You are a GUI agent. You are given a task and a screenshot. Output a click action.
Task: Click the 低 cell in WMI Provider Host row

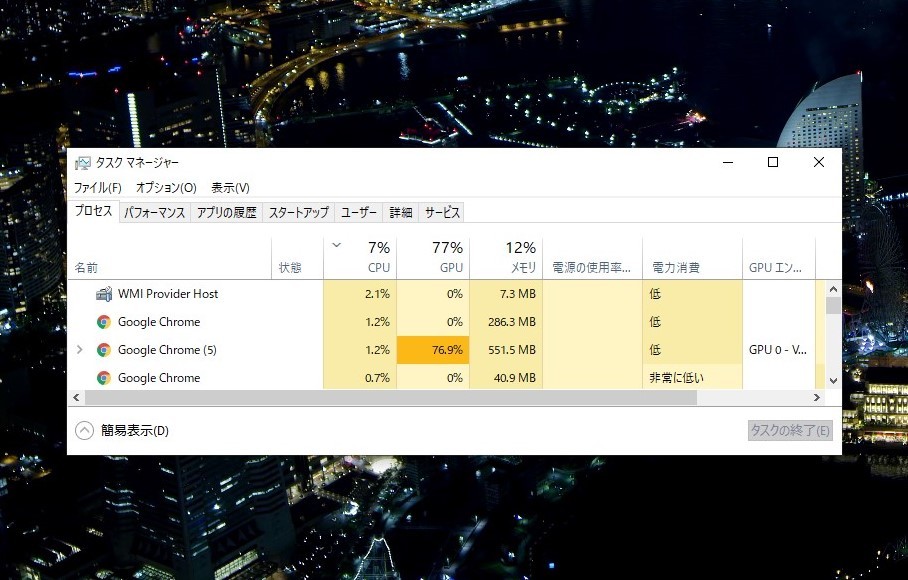pos(693,294)
